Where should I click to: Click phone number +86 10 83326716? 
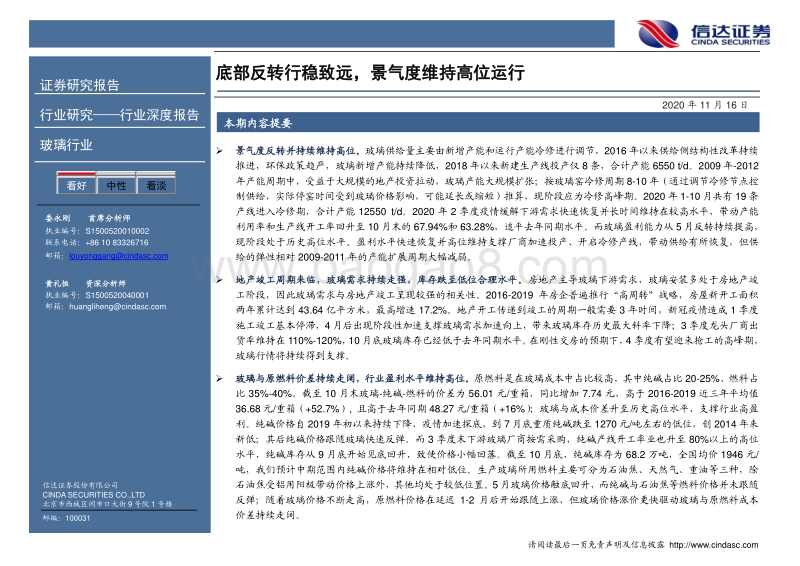(117, 242)
